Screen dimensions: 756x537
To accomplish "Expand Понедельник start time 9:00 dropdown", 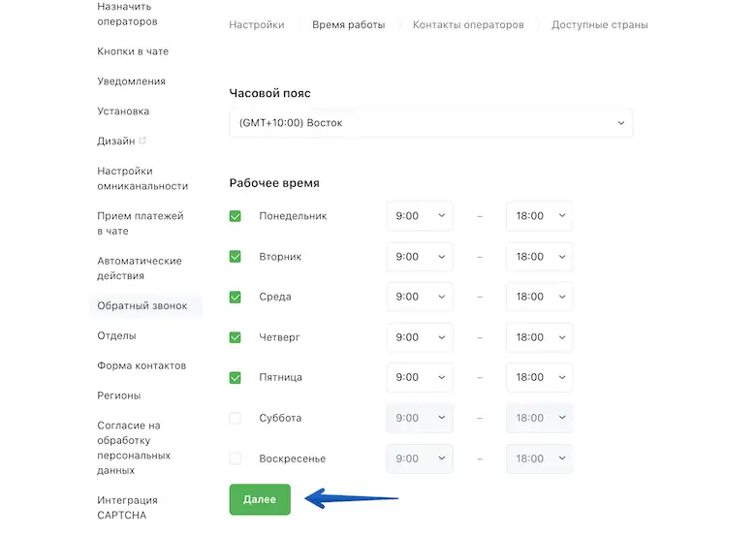I will click(419, 216).
